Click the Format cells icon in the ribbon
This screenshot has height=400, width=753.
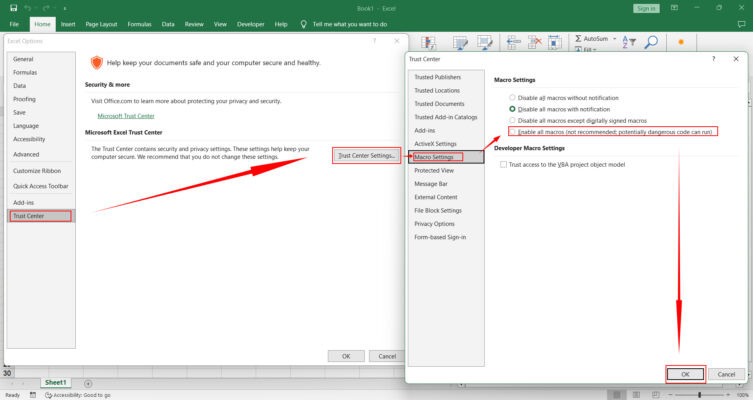tap(555, 42)
